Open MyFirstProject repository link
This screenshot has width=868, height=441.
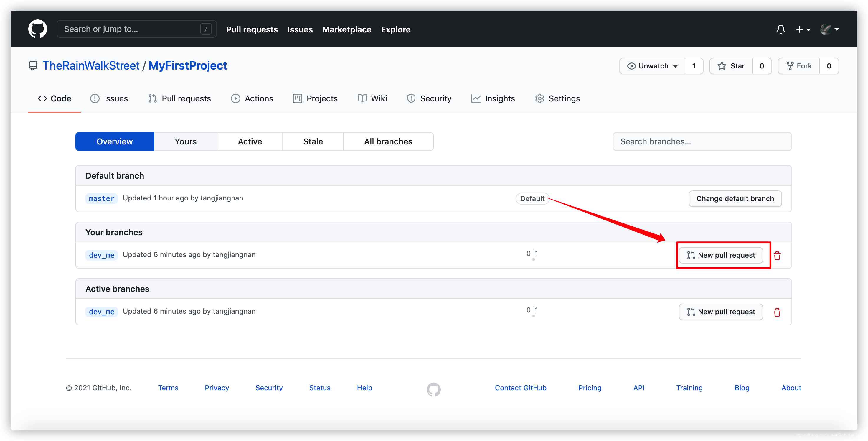click(188, 65)
